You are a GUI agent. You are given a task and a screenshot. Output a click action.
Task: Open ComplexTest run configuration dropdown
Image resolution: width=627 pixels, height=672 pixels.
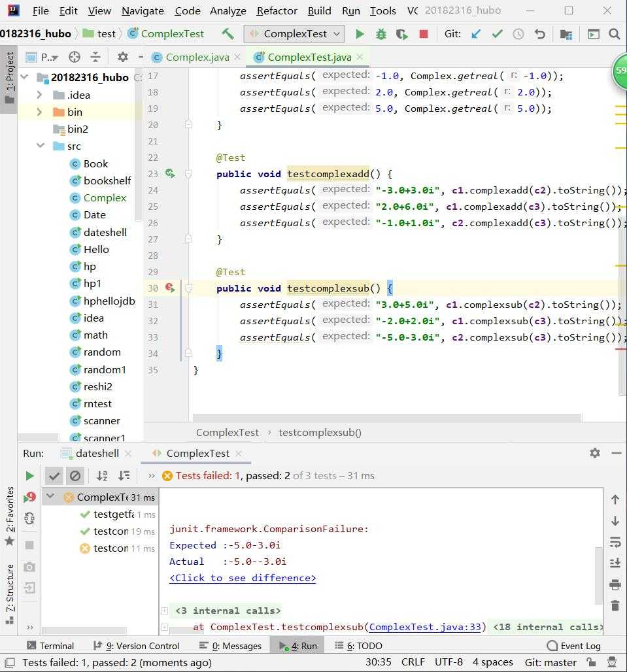tap(294, 34)
